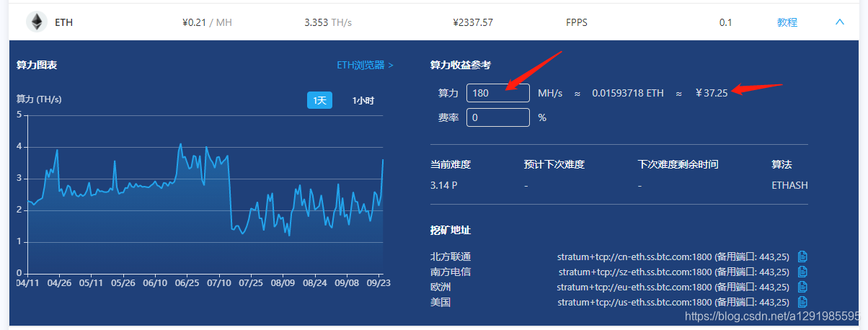Click the ¥ 37.25 estimated earnings
This screenshot has width=868, height=330.
click(x=712, y=93)
